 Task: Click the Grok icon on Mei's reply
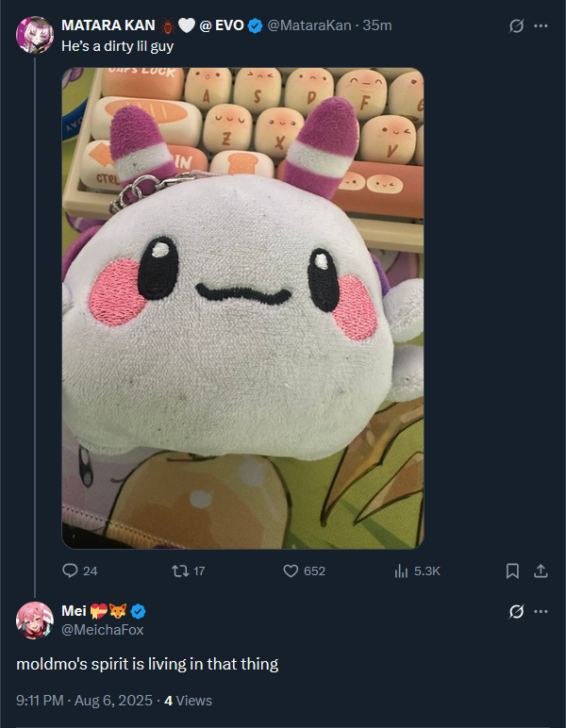[x=516, y=611]
